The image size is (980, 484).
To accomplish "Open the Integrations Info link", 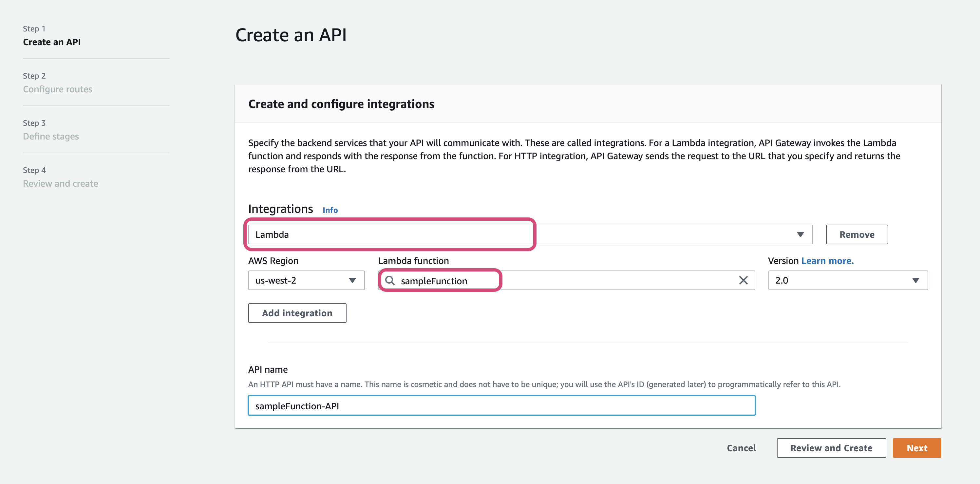I will [330, 210].
